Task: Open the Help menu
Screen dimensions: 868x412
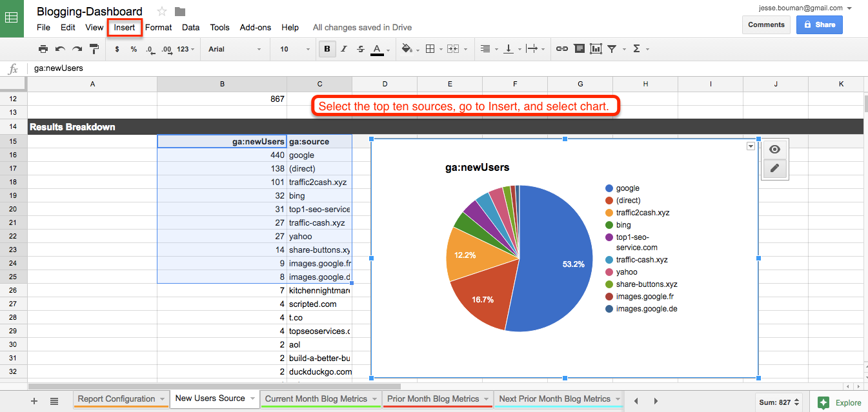Action: 290,27
